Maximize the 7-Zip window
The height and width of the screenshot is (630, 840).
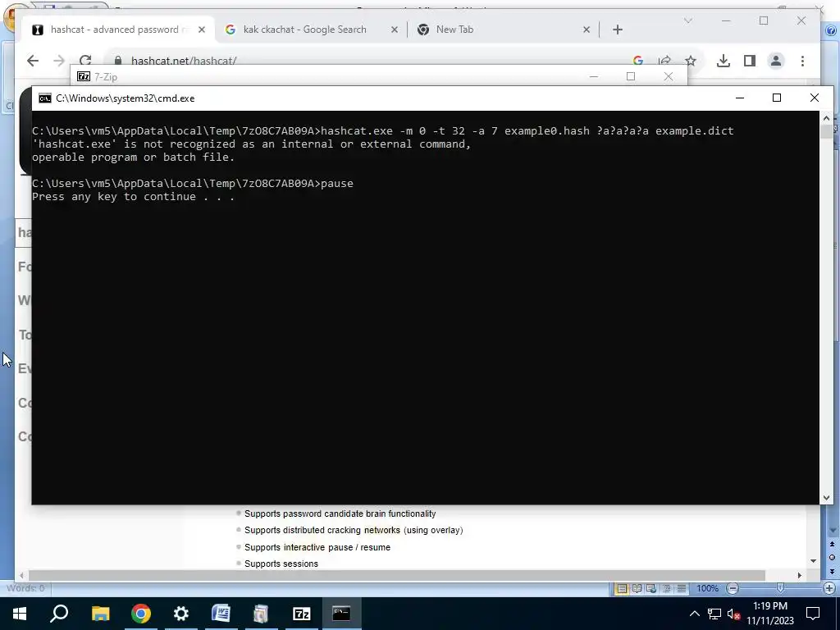tap(631, 76)
